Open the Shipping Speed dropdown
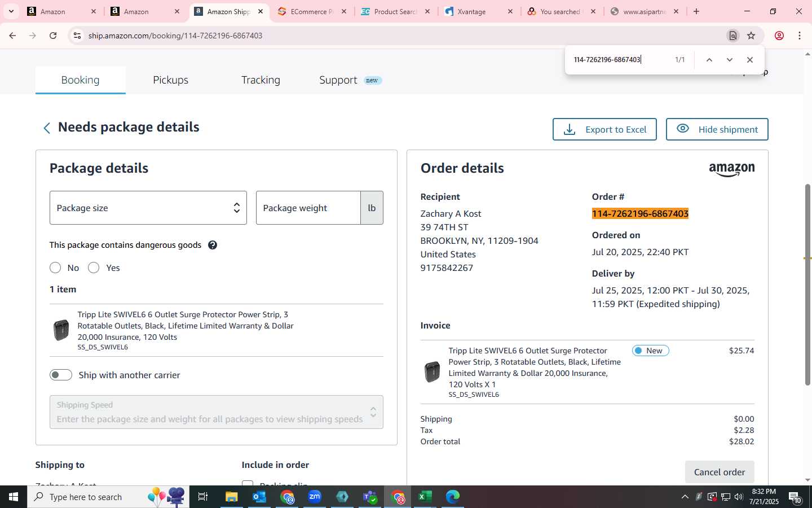812x508 pixels. (217, 412)
